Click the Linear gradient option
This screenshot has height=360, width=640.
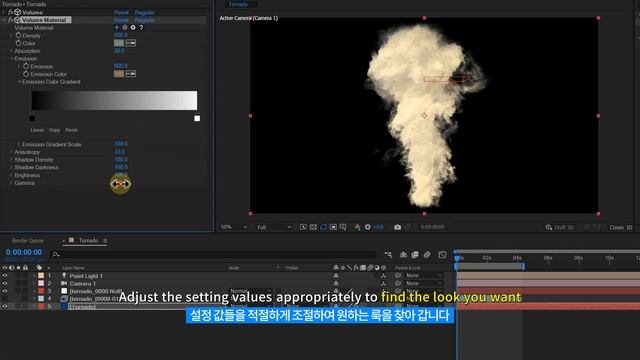point(37,130)
